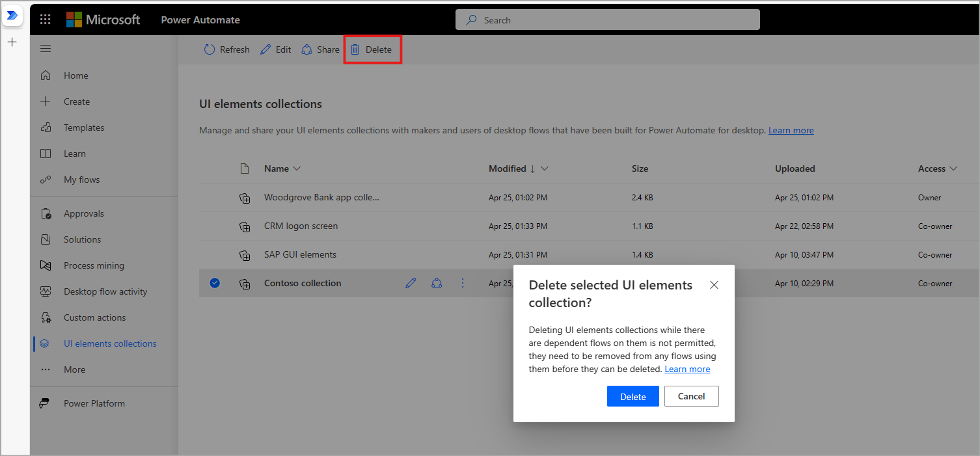This screenshot has width=980, height=456.
Task: Open the Modified column sort dropdown
Action: pyautogui.click(x=544, y=168)
